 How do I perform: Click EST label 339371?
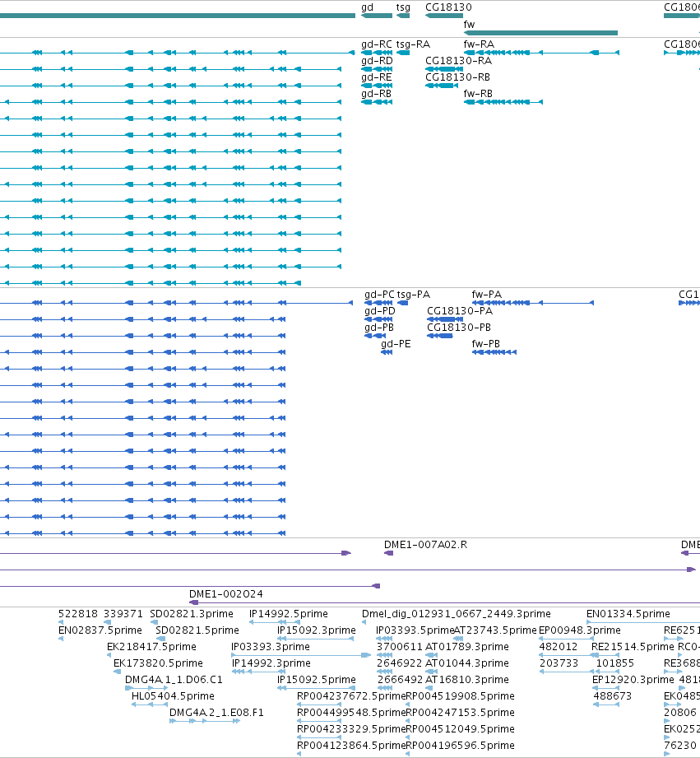(123, 614)
